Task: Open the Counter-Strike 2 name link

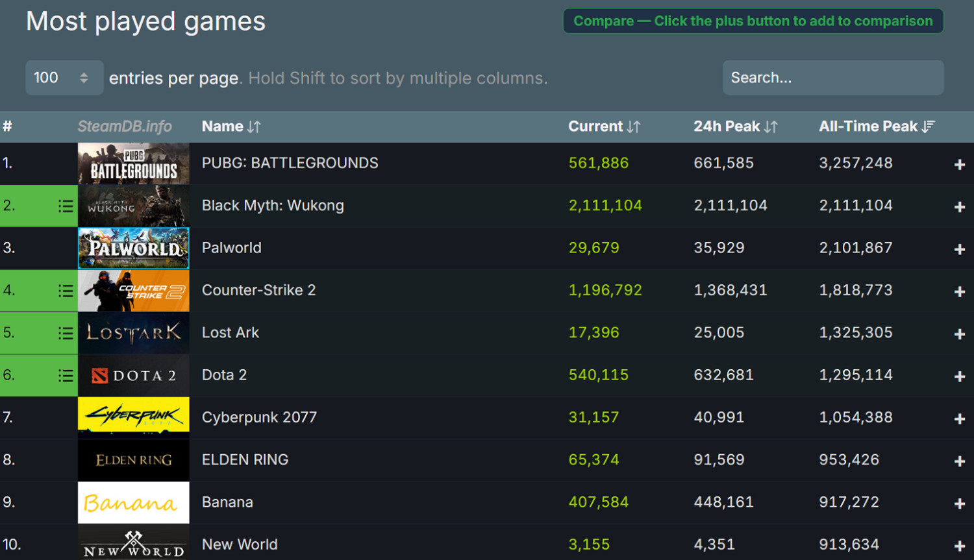Action: [258, 290]
